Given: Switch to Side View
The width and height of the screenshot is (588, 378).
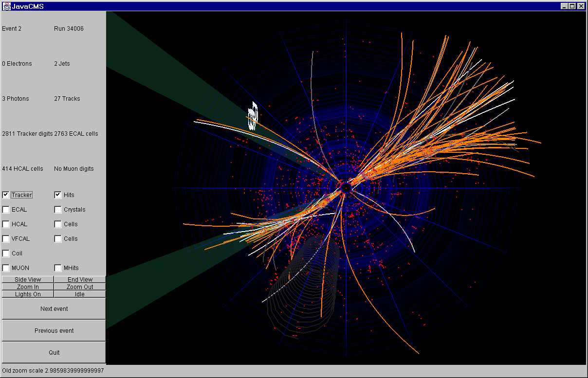Looking at the screenshot, I should (x=28, y=280).
